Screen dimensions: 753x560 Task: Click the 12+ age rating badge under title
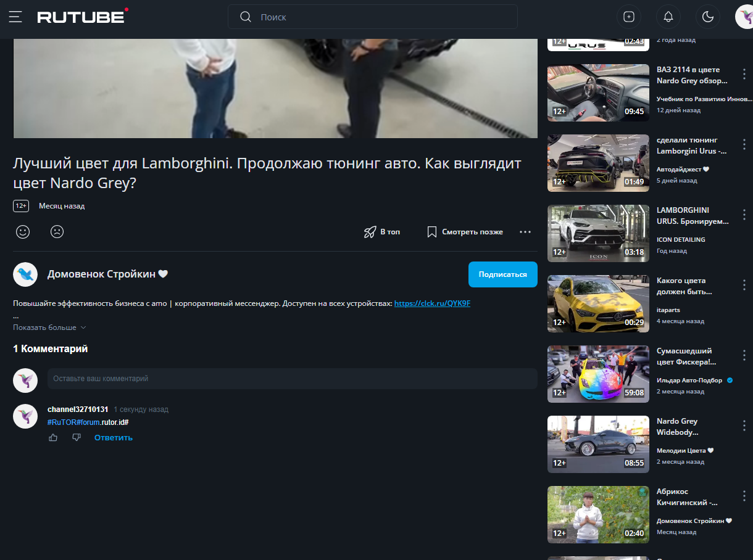[21, 206]
